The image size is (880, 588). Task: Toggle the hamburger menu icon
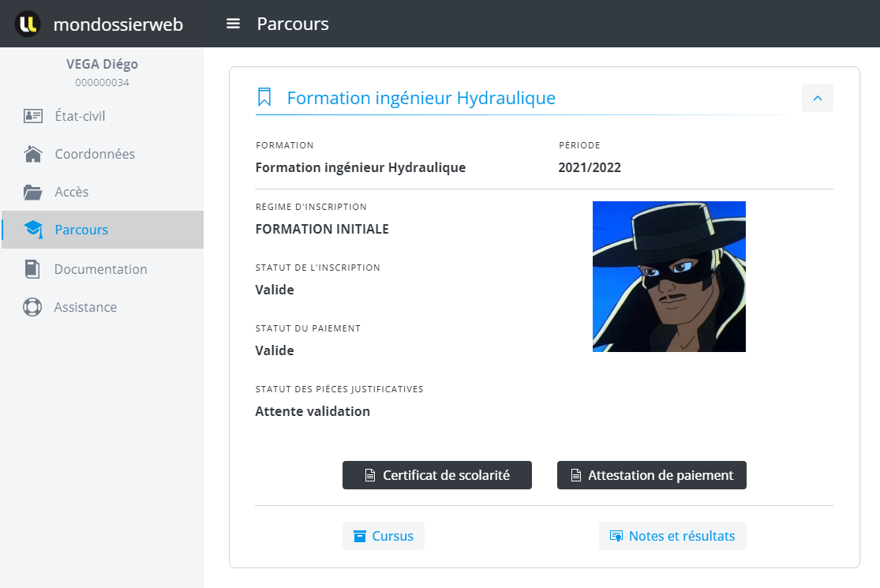(x=233, y=24)
